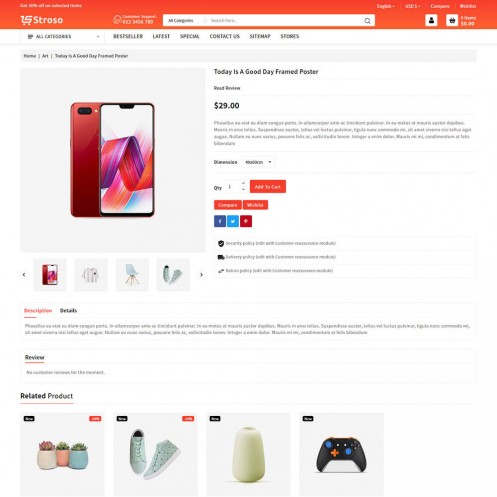Share product on Pinterest

coord(246,221)
